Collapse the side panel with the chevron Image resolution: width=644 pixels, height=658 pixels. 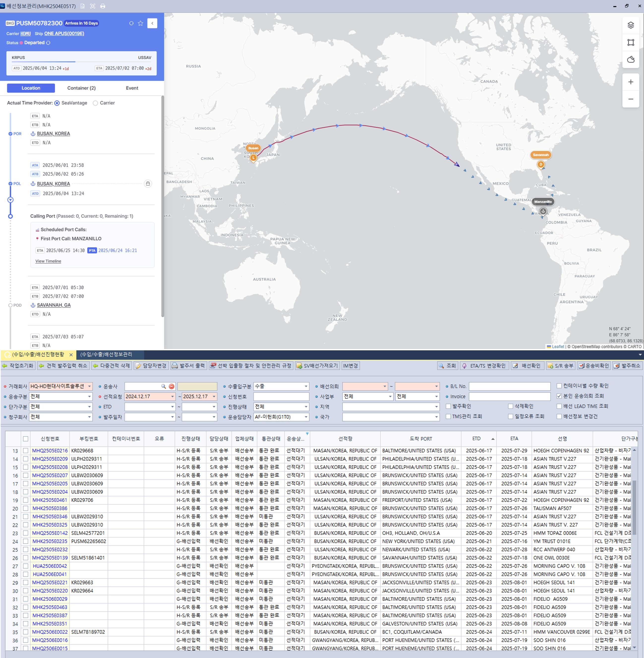pos(152,23)
